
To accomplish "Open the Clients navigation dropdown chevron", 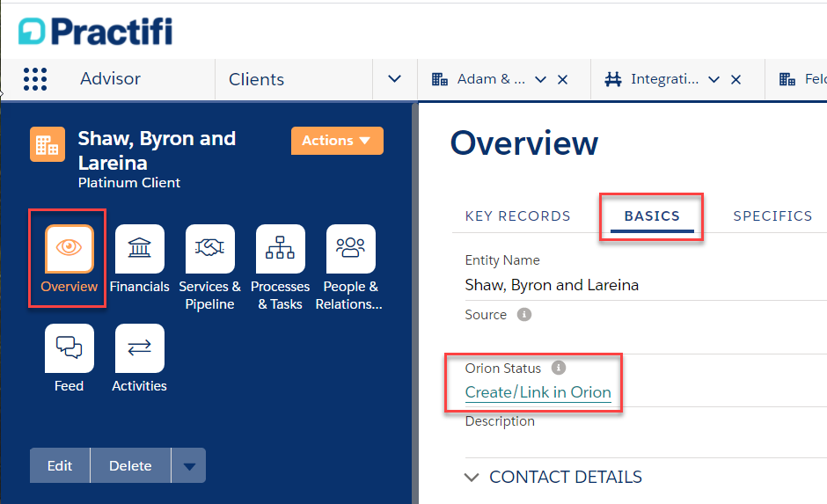I will [x=394, y=79].
